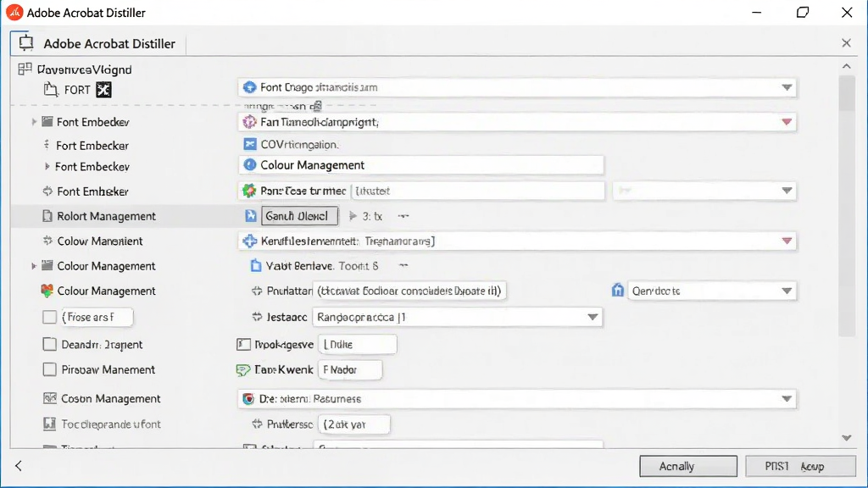Expand the first Font Embeckev tree item
Screen dimensions: 868x488
(34, 122)
